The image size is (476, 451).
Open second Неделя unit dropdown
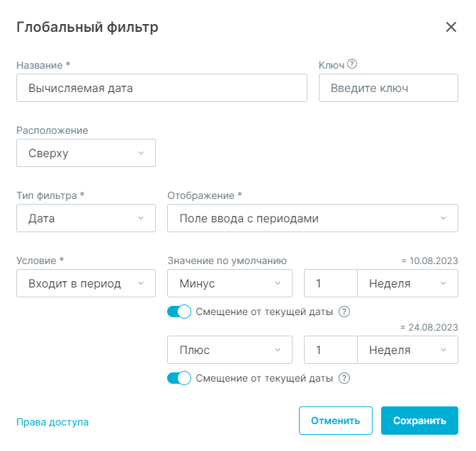coord(408,350)
